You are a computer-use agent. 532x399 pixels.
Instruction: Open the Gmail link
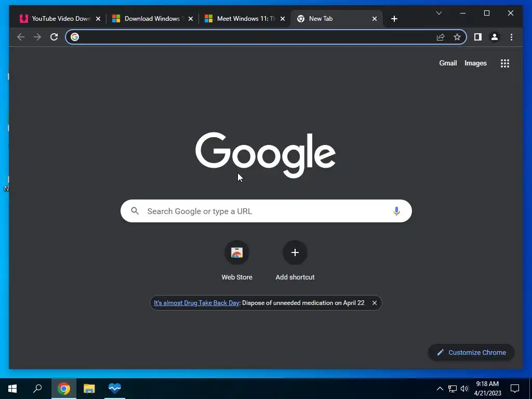click(448, 63)
